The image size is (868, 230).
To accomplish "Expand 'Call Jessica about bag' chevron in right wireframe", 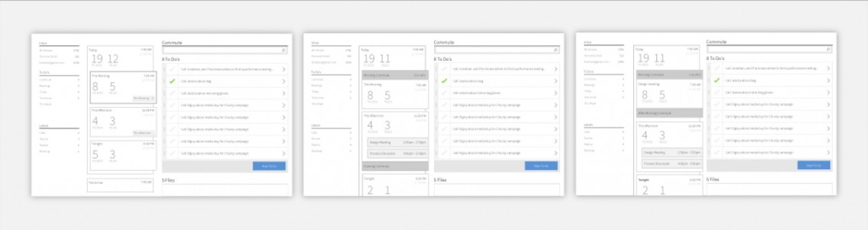I will coord(828,80).
